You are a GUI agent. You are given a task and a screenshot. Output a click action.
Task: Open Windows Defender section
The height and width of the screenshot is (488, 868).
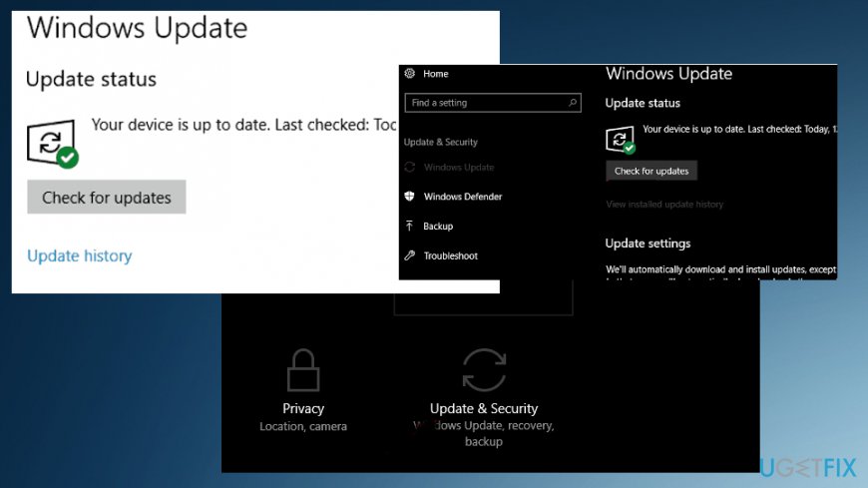pos(463,197)
